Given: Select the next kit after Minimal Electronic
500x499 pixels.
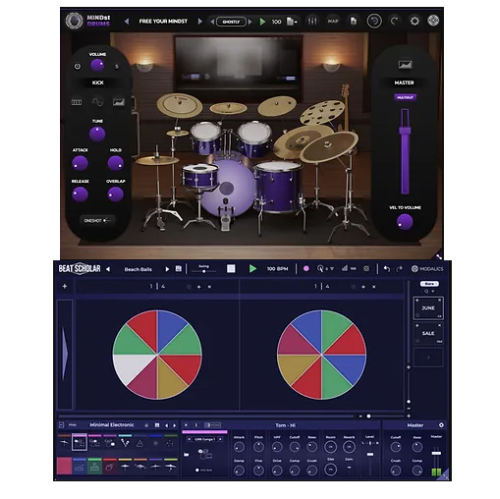Looking at the screenshot, I should (x=175, y=425).
